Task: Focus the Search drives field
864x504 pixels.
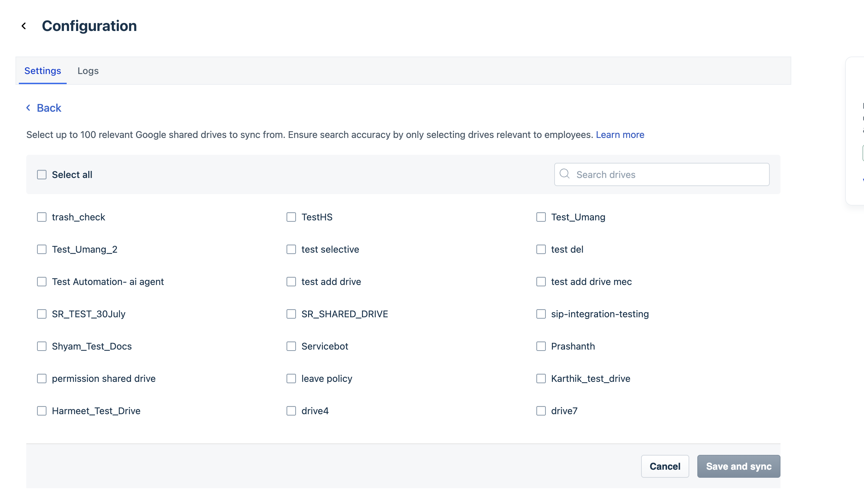Action: coord(662,175)
